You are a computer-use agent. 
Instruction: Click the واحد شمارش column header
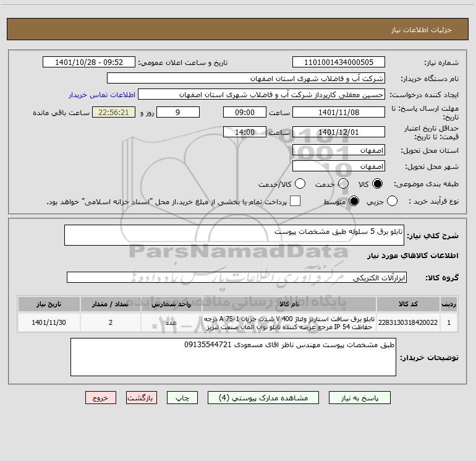(171, 304)
